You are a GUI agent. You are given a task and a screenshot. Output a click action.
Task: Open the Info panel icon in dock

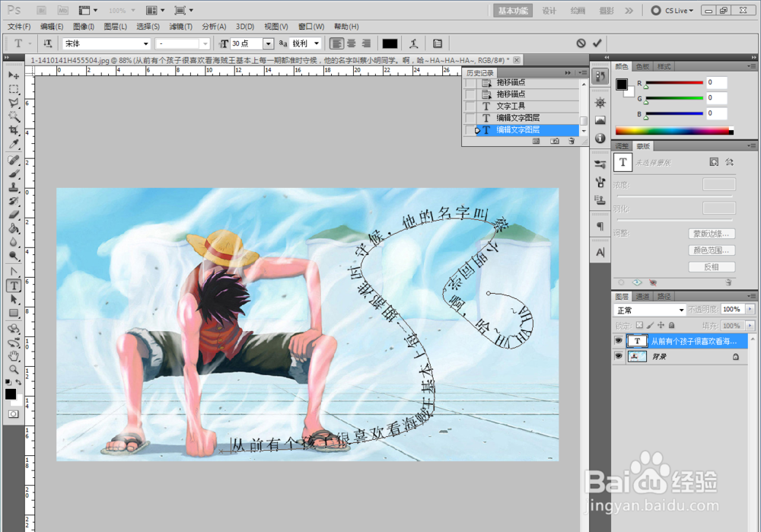pos(600,139)
